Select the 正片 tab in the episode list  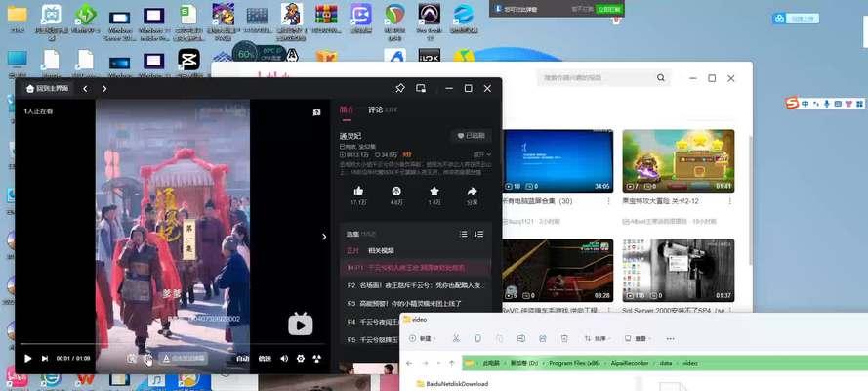click(352, 251)
